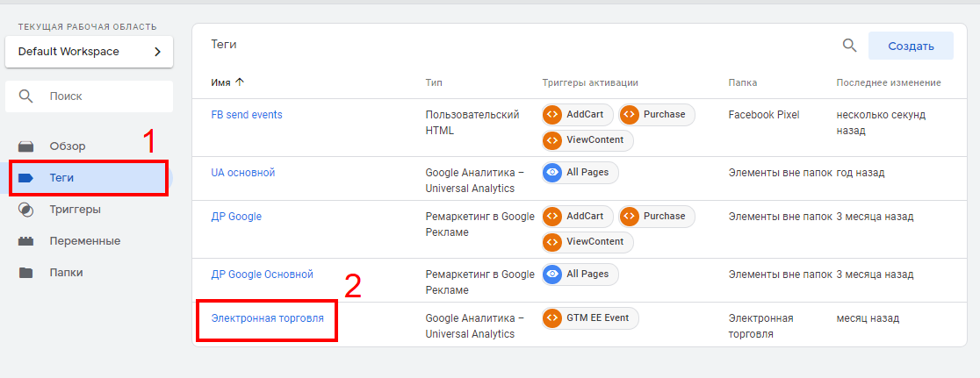Viewport: 980px width, 378px height.
Task: Click the Поиск search input field
Action: point(97,96)
